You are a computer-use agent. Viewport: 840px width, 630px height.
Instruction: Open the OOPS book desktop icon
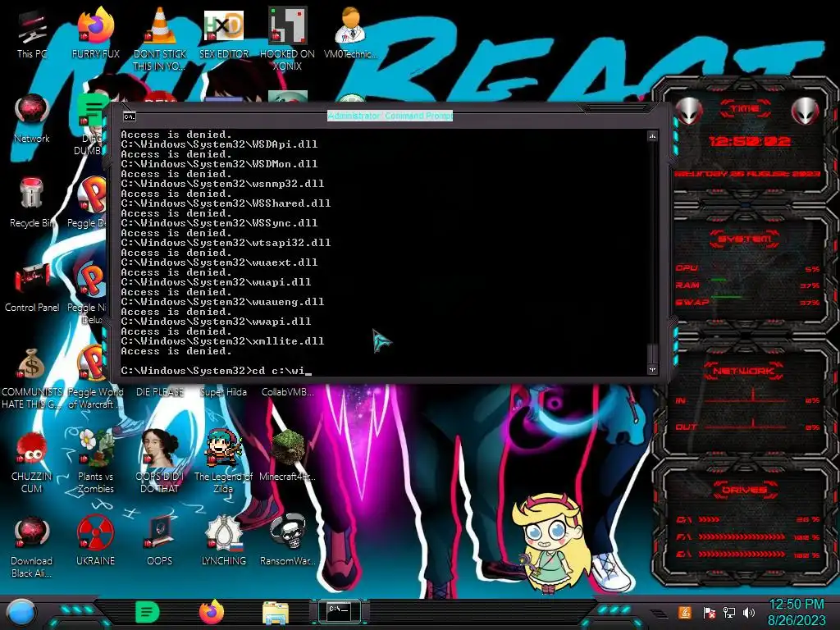160,541
